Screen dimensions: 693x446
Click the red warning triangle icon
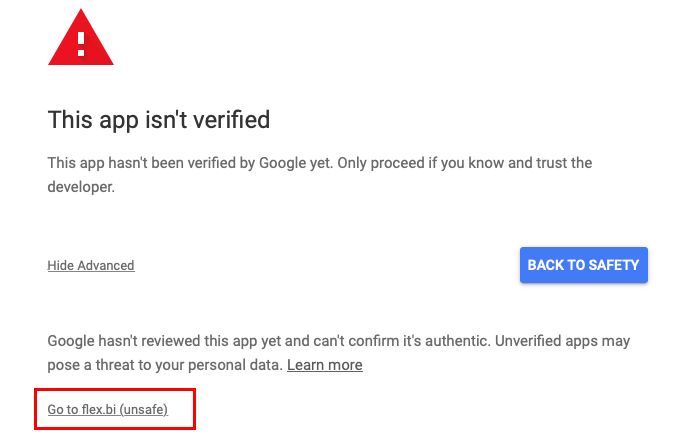[81, 40]
